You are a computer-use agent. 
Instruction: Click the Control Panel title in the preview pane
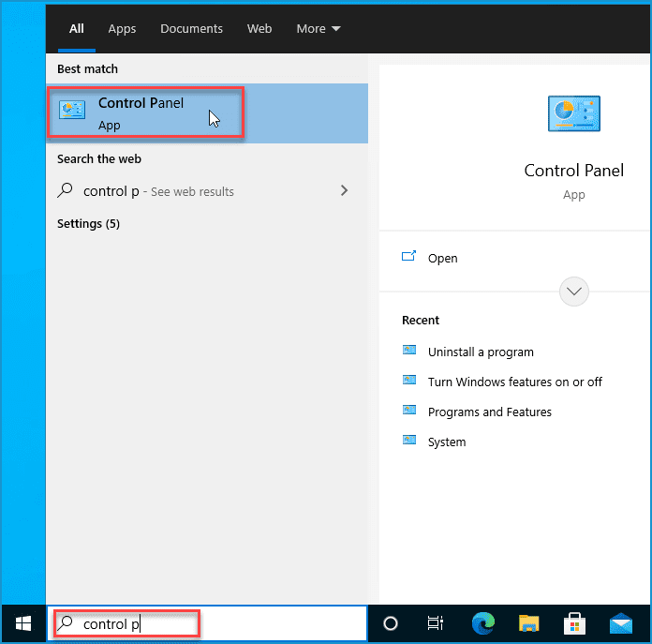point(574,171)
